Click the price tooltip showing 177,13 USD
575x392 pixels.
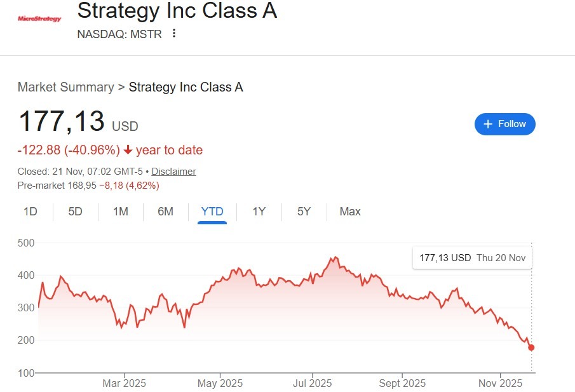[x=471, y=257]
